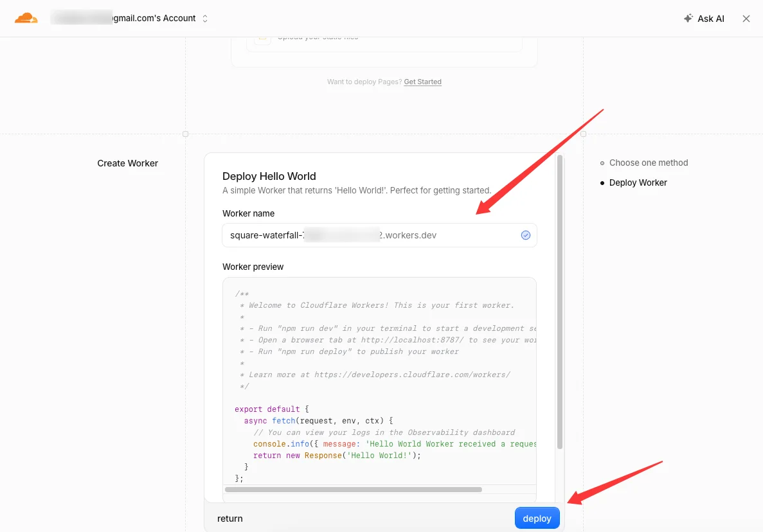Open the account switcher chevron
The height and width of the screenshot is (532, 763).
coord(205,19)
